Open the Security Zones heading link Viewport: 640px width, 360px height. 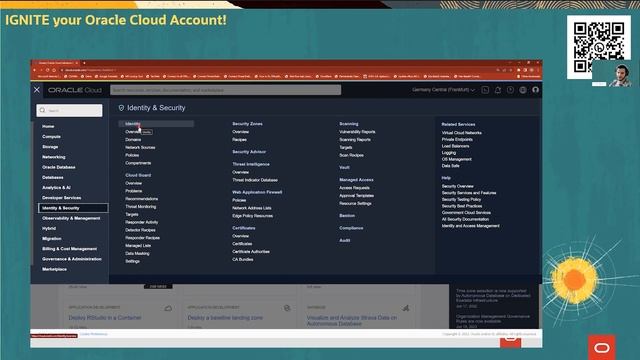tap(247, 124)
